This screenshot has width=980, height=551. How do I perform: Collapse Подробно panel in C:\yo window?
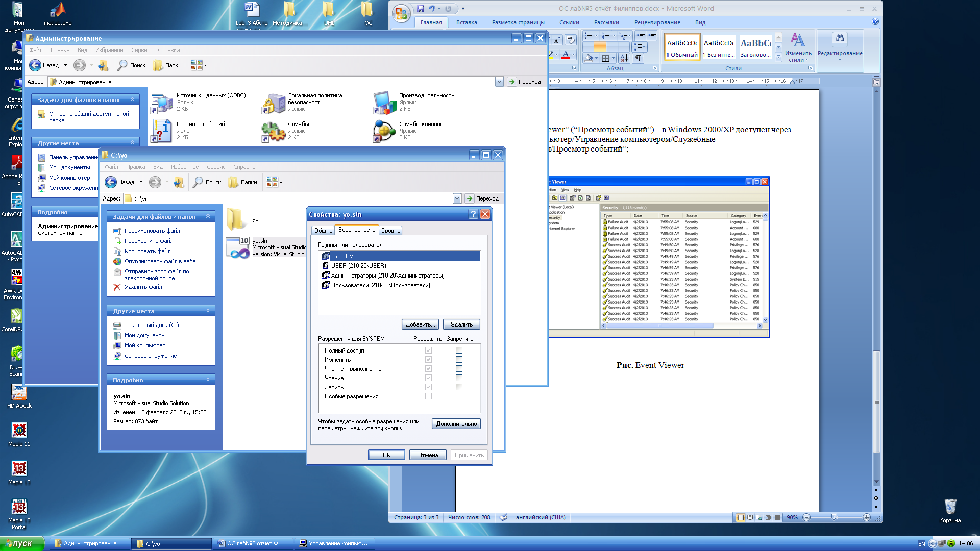click(x=208, y=380)
